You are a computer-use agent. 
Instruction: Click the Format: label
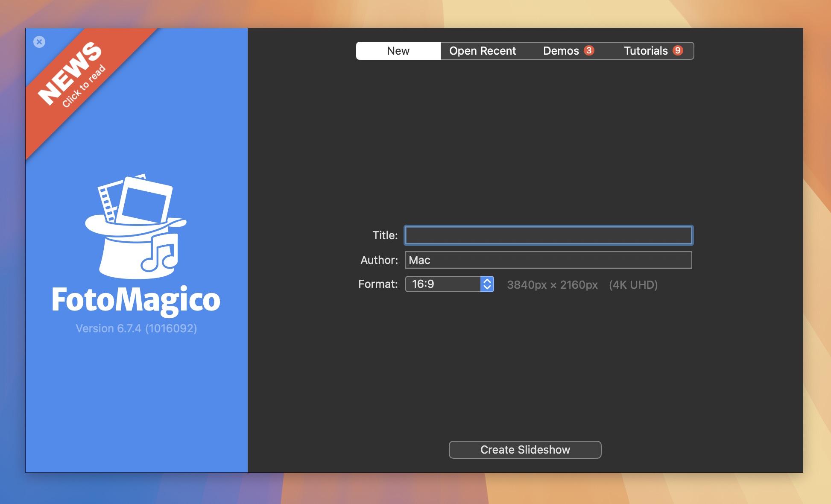pos(378,284)
